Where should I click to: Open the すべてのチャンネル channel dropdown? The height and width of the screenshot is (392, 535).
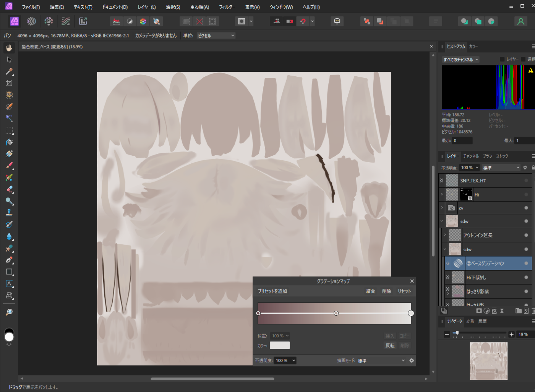coord(461,60)
